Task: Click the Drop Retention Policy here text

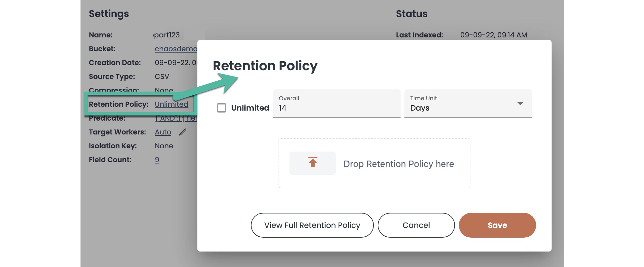Action: pyautogui.click(x=399, y=164)
